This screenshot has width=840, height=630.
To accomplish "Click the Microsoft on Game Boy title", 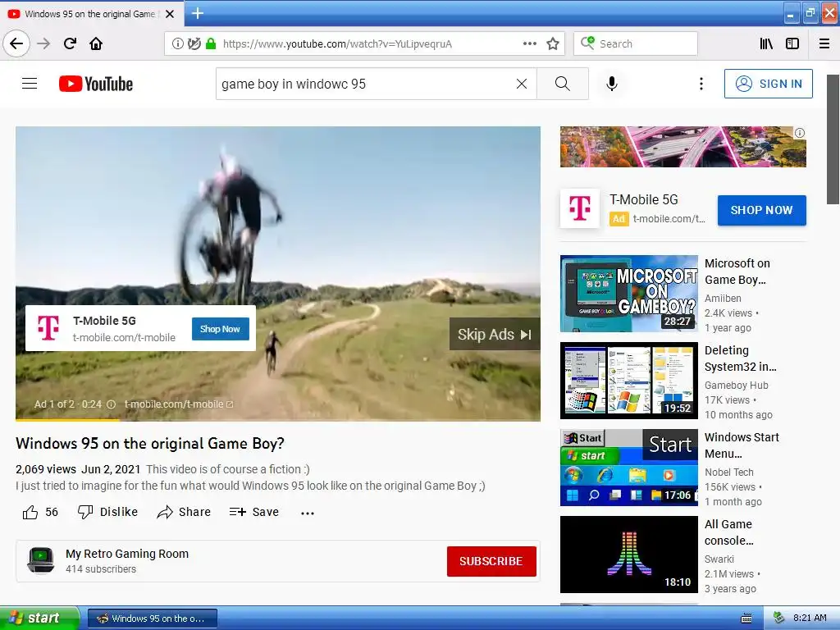I will click(x=737, y=272).
